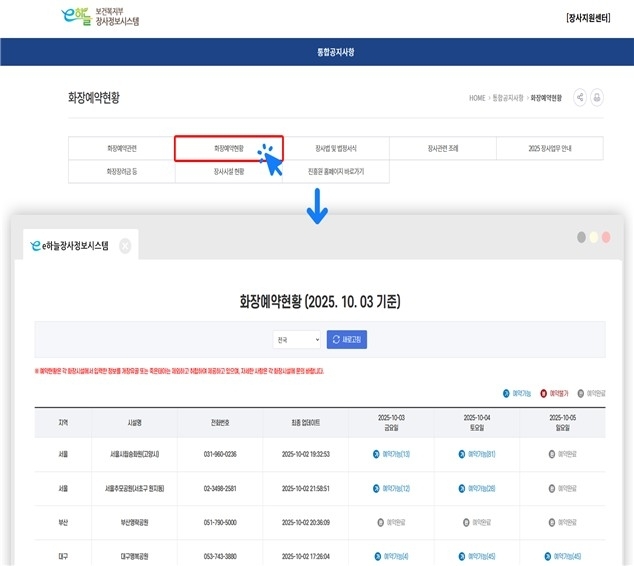Select the 화장예약현황 menu tab
Screen dimensions: 634x566
pyautogui.click(x=229, y=149)
